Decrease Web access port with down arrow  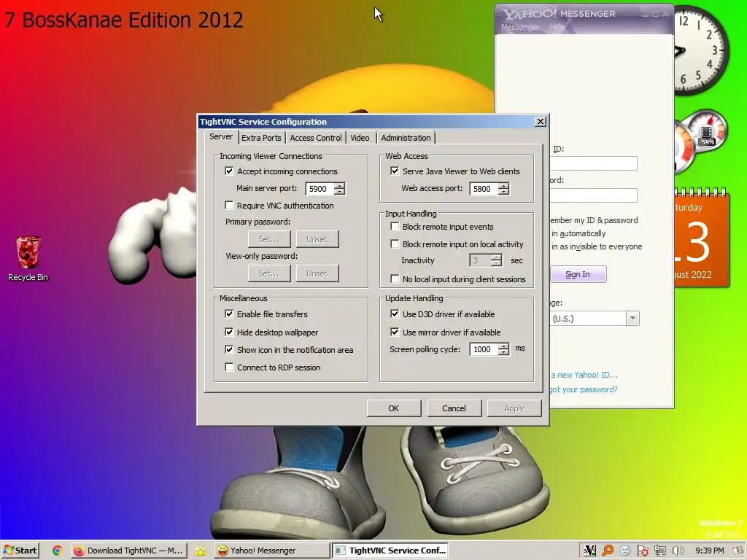503,192
